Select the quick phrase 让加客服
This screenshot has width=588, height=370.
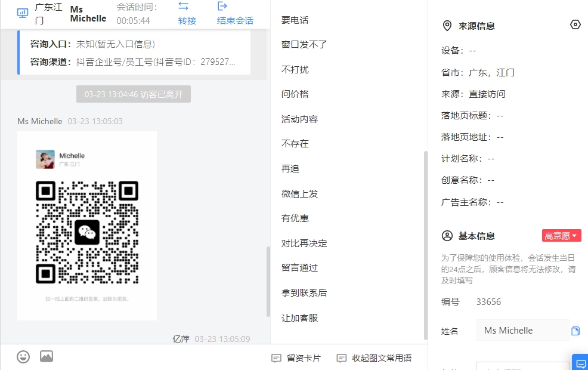pyautogui.click(x=299, y=318)
